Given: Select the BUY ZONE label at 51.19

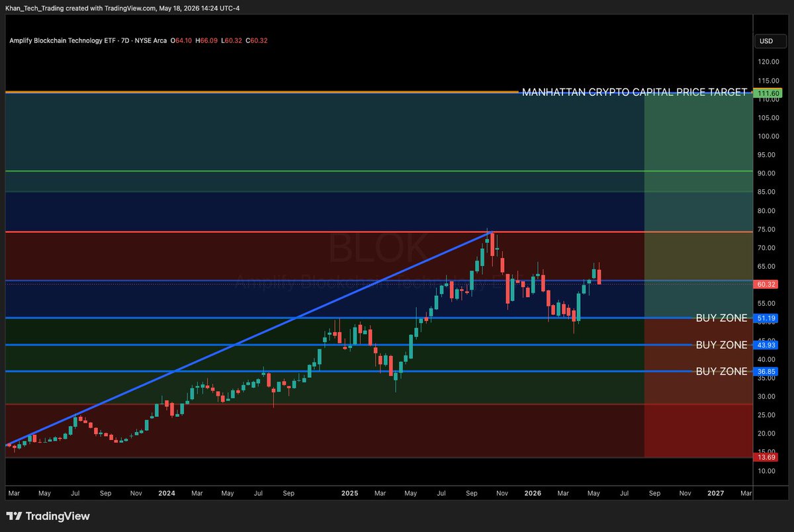Looking at the screenshot, I should 722,318.
